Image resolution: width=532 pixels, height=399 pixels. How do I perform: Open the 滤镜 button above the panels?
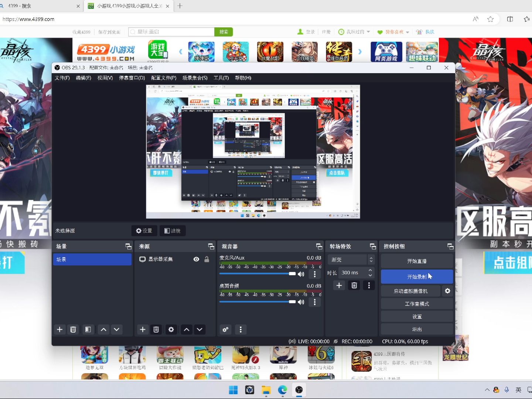click(173, 231)
